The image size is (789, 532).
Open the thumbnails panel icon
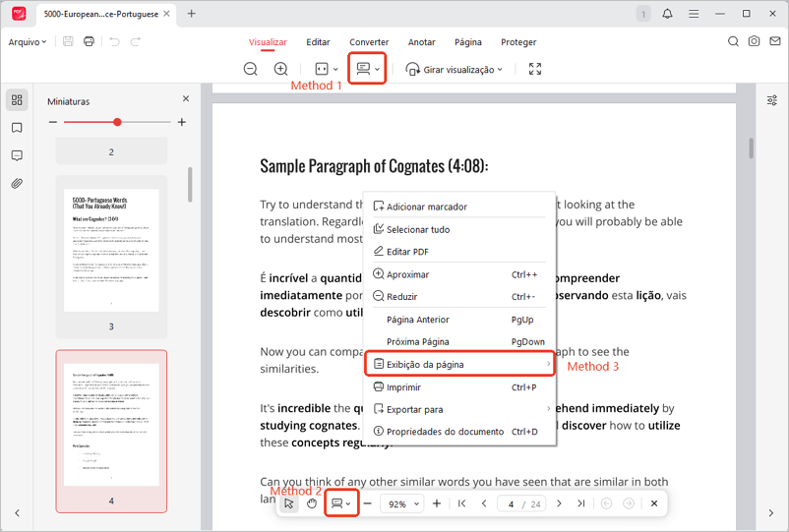click(x=17, y=100)
